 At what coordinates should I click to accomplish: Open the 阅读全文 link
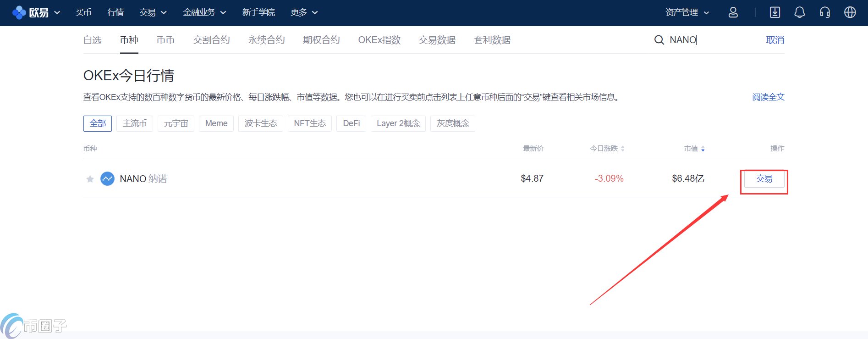pos(769,97)
